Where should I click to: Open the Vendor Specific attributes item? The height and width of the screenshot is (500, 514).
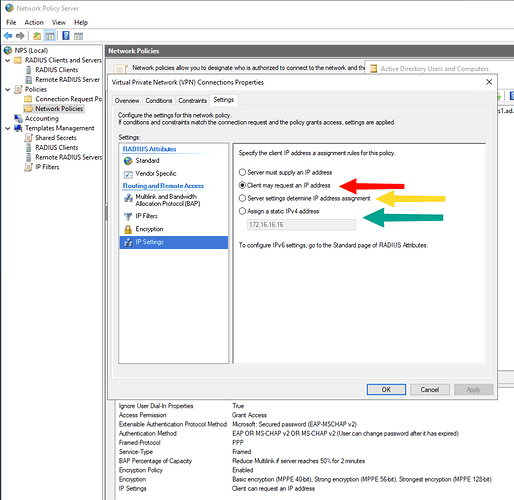(x=156, y=173)
